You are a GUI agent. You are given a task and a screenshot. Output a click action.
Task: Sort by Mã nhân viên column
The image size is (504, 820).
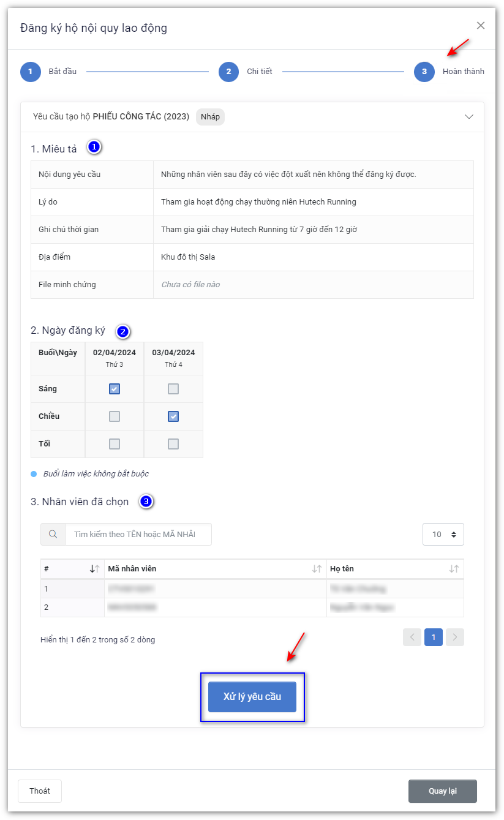click(x=317, y=569)
